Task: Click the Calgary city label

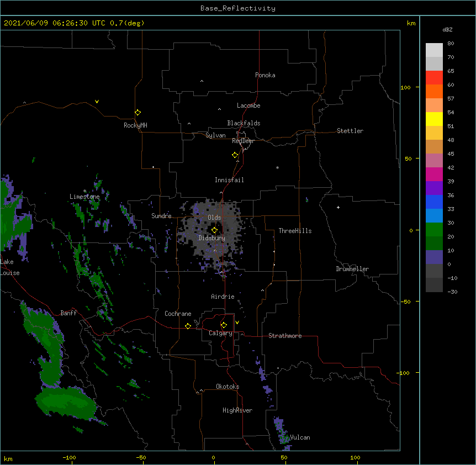Action: (x=220, y=333)
